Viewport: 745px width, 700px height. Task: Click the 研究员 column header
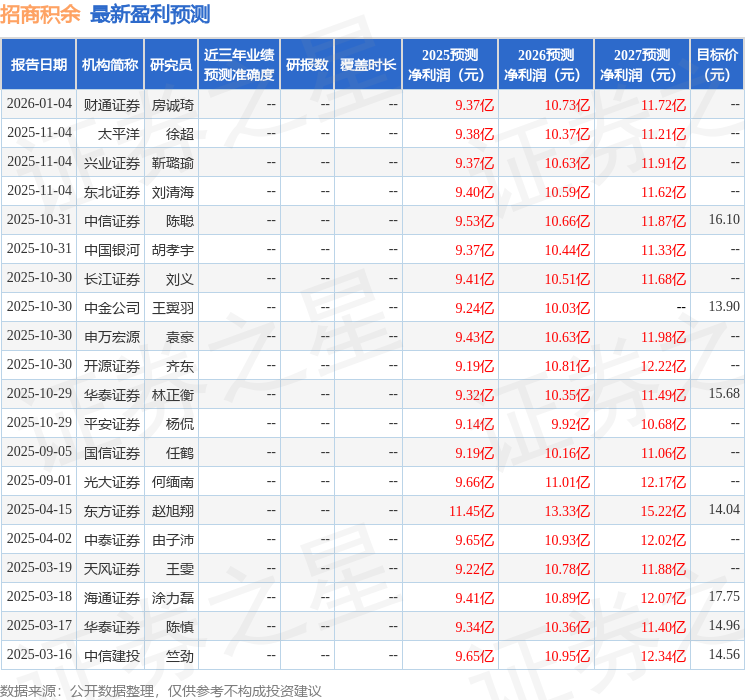pos(171,64)
